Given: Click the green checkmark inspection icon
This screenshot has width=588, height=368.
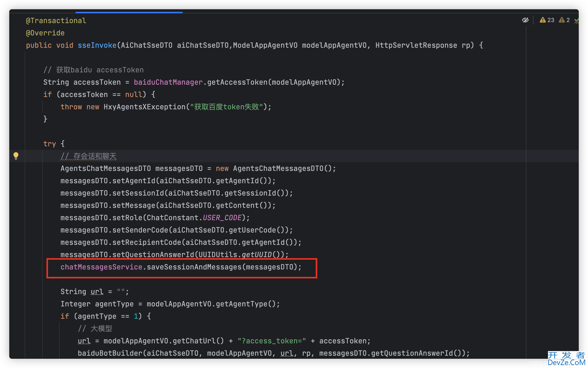Looking at the screenshot, I should tap(576, 21).
